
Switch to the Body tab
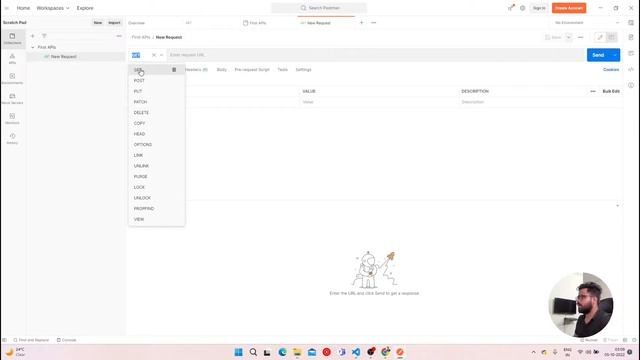(222, 70)
